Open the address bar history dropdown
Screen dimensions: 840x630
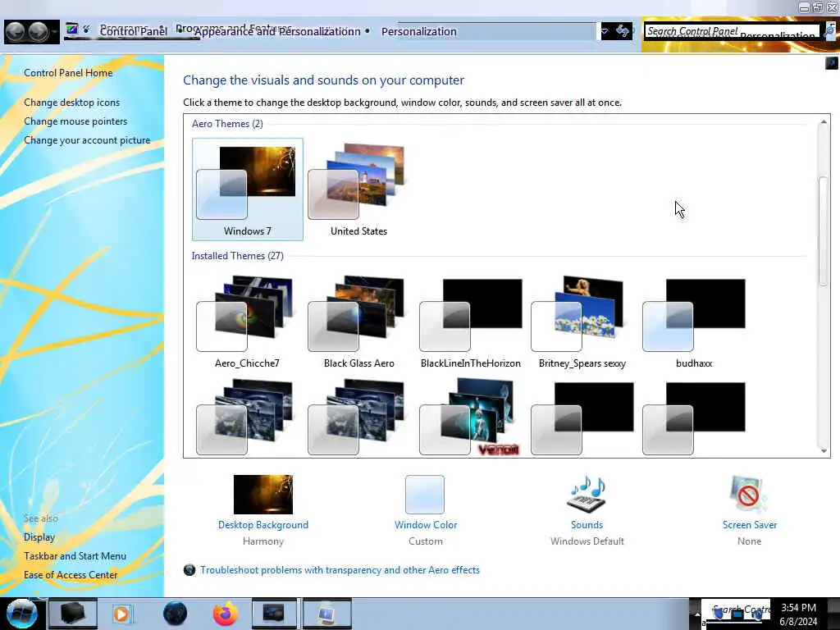pyautogui.click(x=605, y=32)
